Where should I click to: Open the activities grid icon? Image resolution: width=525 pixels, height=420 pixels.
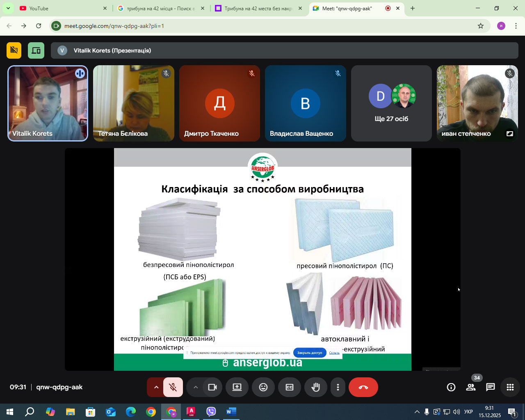pyautogui.click(x=510, y=387)
